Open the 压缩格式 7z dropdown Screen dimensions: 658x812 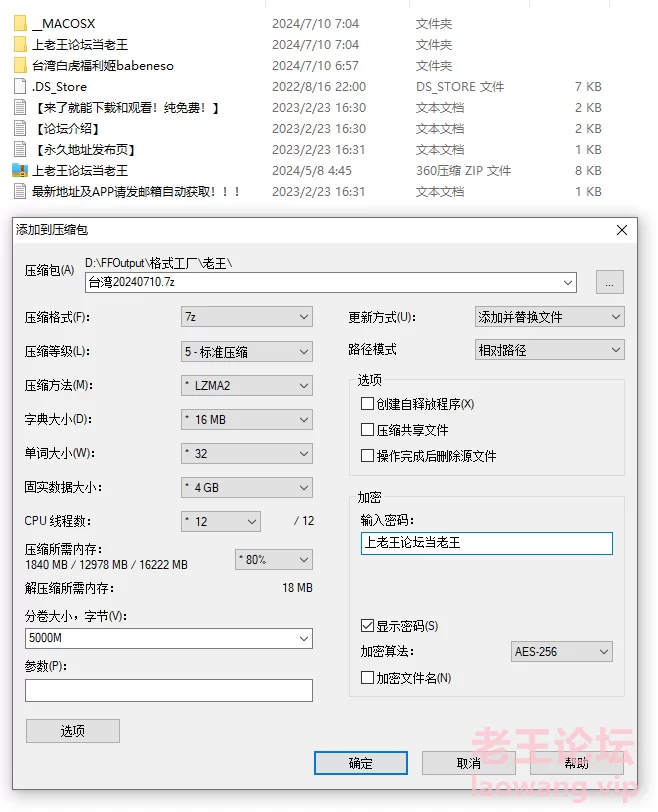246,317
